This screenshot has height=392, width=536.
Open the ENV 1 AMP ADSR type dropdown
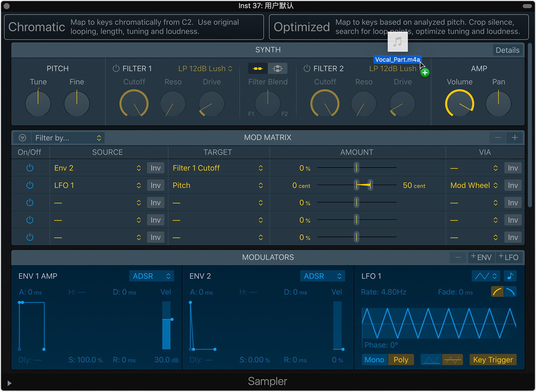[x=152, y=276]
